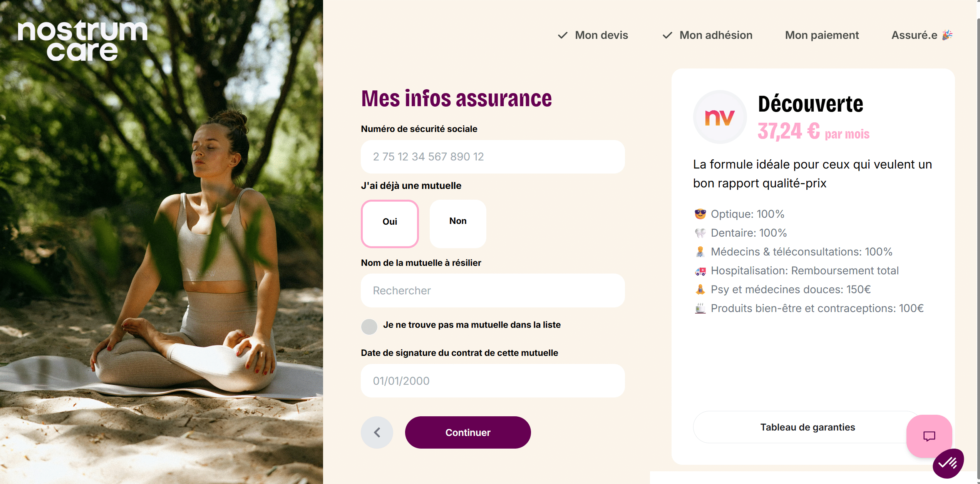Viewport: 980px width, 484px height.
Task: Click the checkmark beside Mon adhésion
Action: (667, 35)
